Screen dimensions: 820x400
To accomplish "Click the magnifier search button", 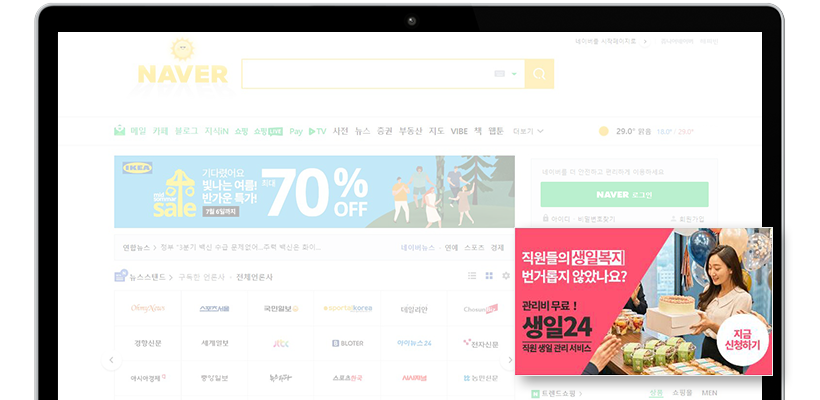I will pos(539,74).
